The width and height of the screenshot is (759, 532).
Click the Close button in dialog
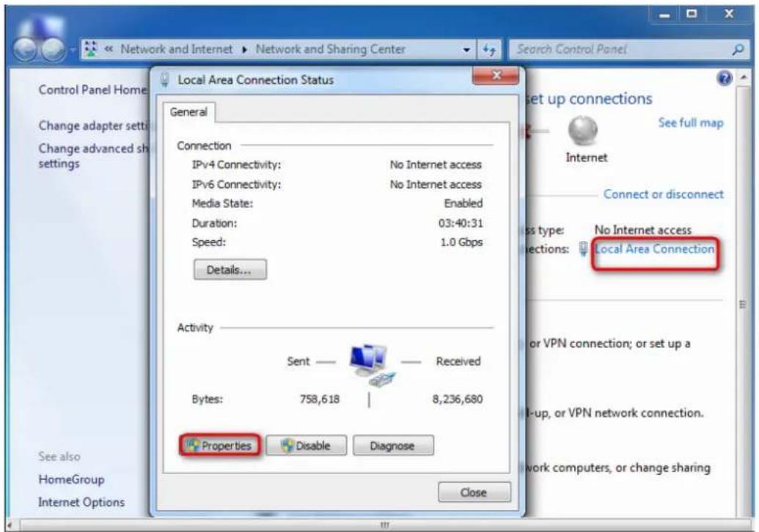point(474,492)
